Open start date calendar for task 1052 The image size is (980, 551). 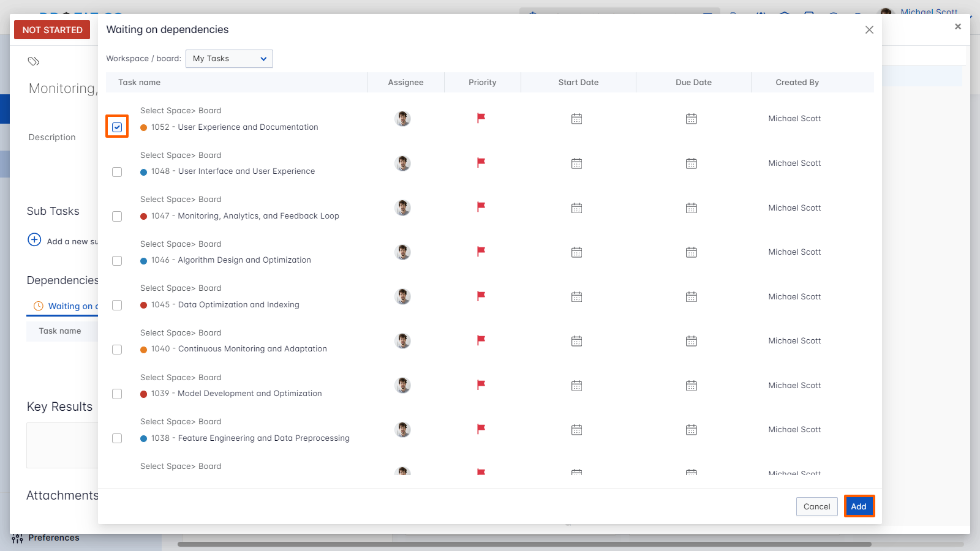pyautogui.click(x=576, y=119)
